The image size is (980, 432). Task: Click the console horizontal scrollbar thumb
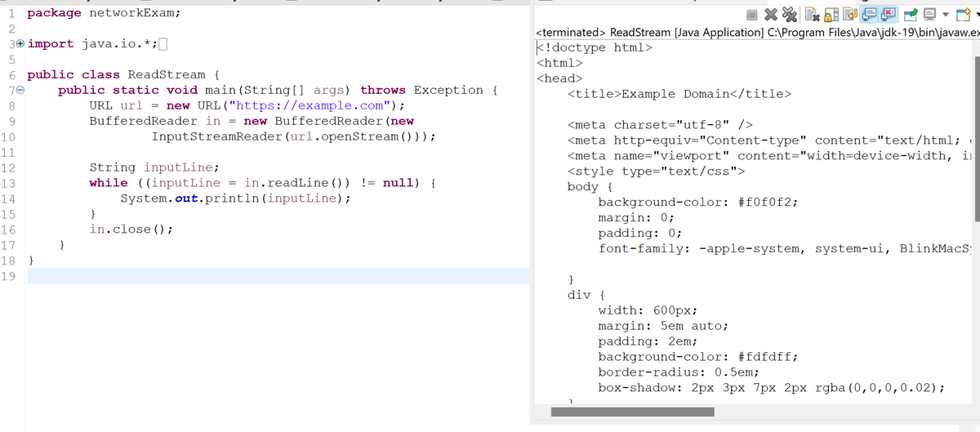click(630, 412)
